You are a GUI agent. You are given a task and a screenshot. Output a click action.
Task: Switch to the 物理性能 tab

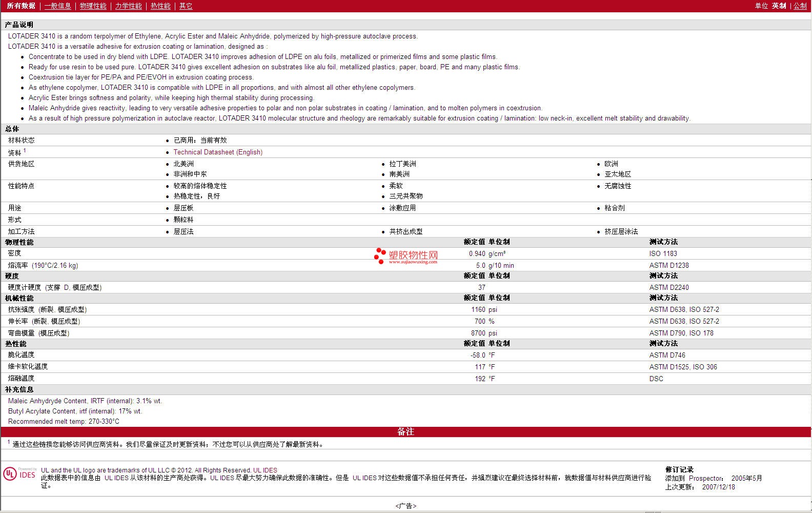tap(93, 6)
